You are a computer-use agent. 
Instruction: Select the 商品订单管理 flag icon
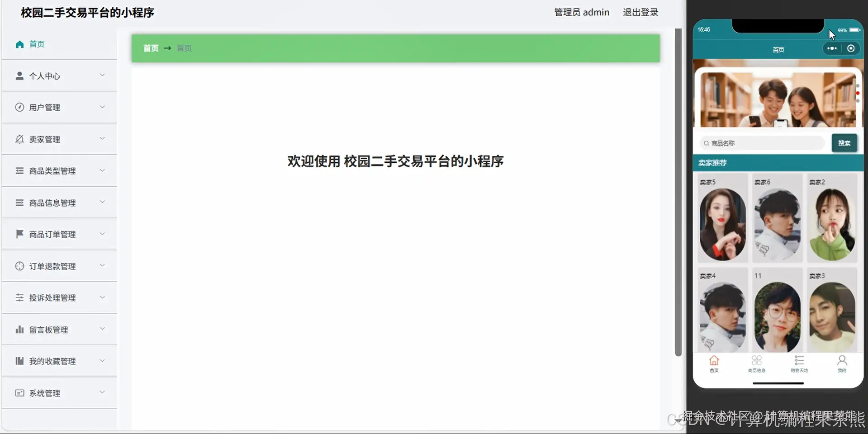click(x=19, y=234)
